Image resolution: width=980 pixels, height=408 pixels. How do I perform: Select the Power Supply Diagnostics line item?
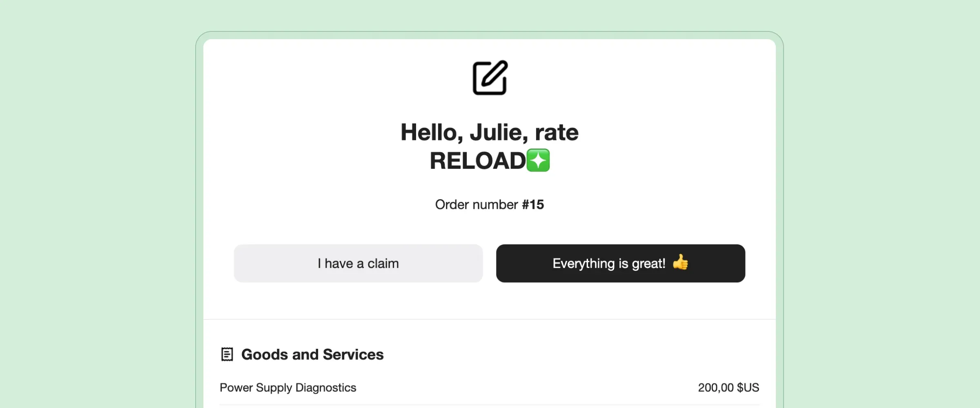click(x=288, y=387)
